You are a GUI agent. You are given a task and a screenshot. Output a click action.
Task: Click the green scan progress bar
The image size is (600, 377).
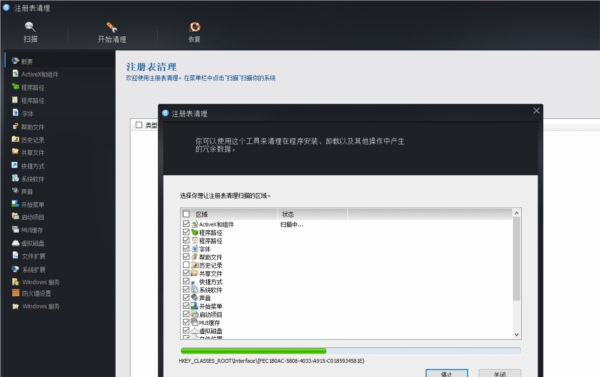351,351
